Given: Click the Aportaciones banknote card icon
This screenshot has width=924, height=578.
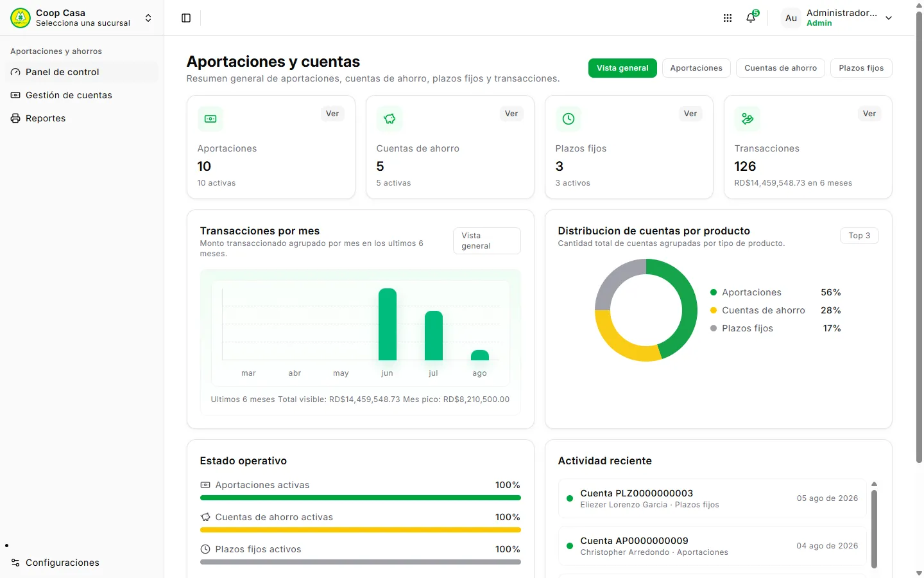Looking at the screenshot, I should pos(210,119).
